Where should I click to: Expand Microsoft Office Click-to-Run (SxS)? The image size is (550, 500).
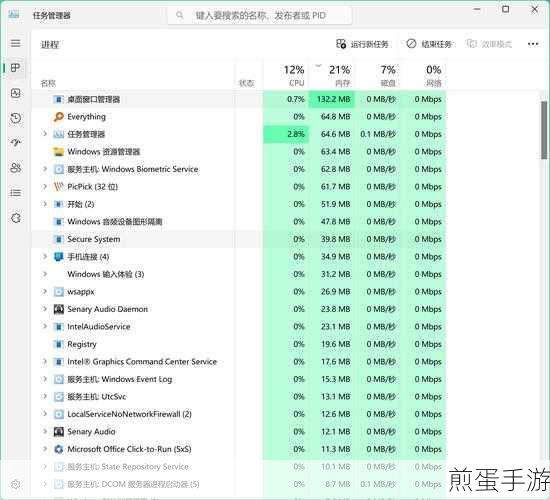(x=44, y=449)
